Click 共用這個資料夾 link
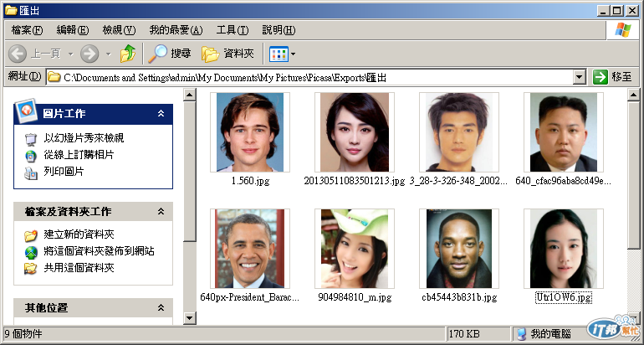 coord(79,268)
